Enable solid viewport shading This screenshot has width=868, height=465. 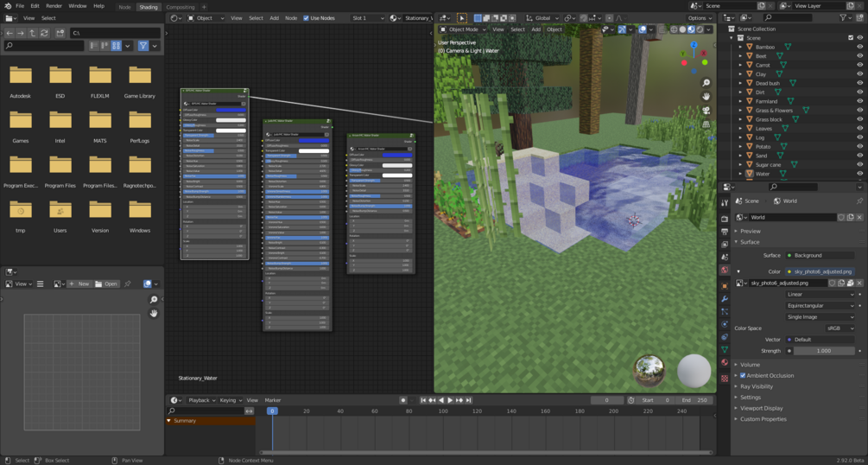point(682,29)
